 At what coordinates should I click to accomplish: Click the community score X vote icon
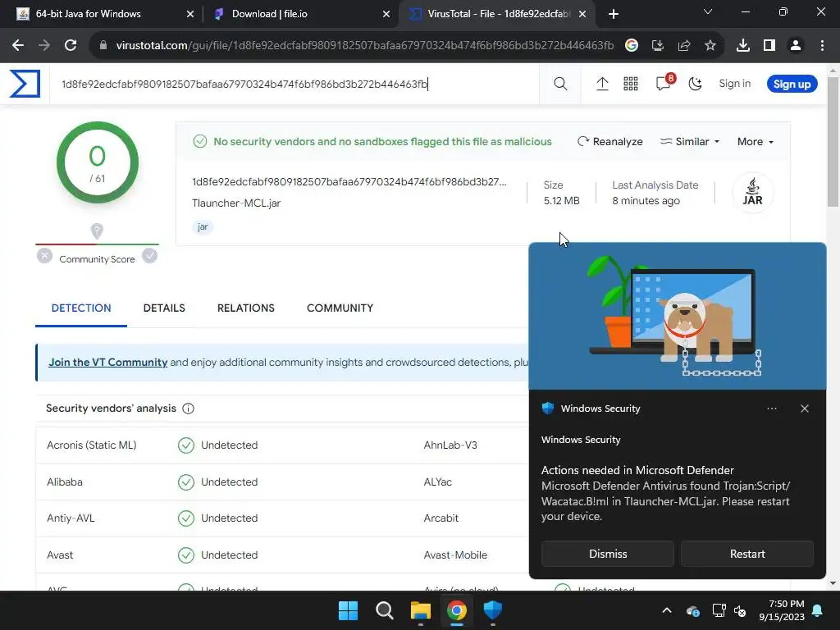pos(44,256)
